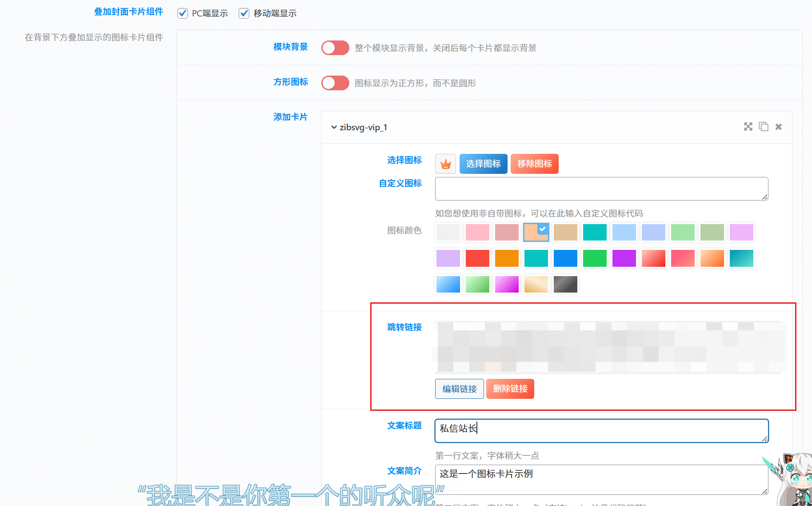The height and width of the screenshot is (506, 812).
Task: Toggle the 模块背景 switch
Action: (335, 48)
